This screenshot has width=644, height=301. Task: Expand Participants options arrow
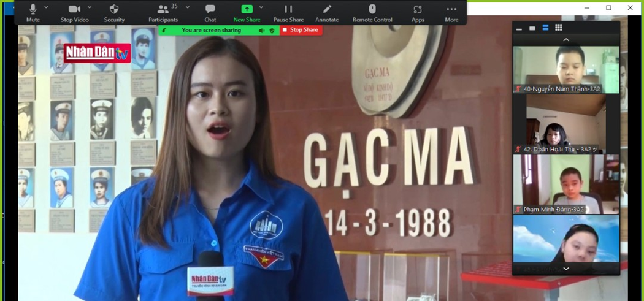click(188, 7)
